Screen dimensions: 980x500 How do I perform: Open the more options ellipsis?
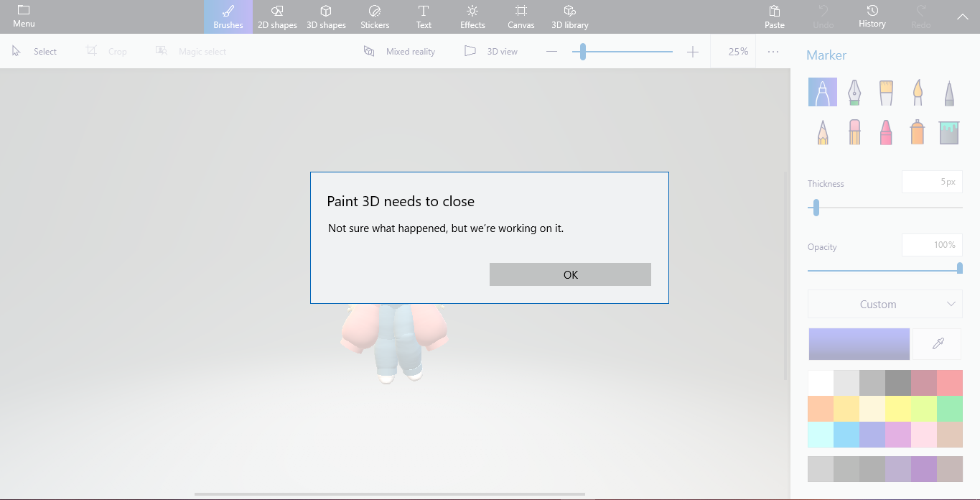pyautogui.click(x=773, y=52)
